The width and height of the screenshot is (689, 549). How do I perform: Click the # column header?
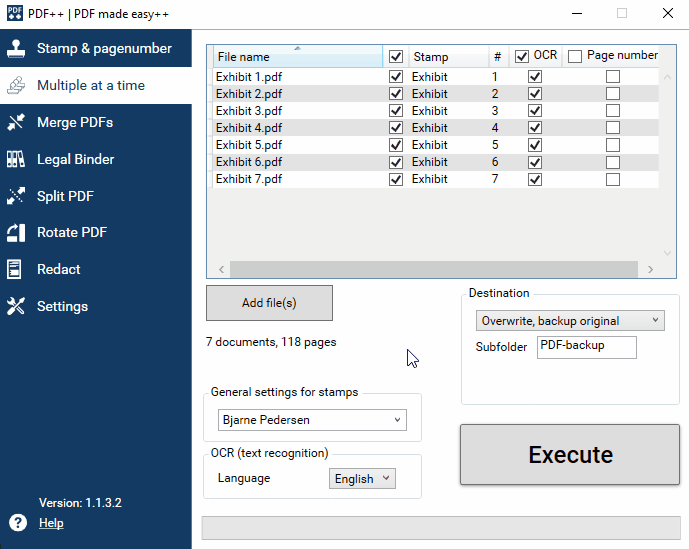[498, 57]
